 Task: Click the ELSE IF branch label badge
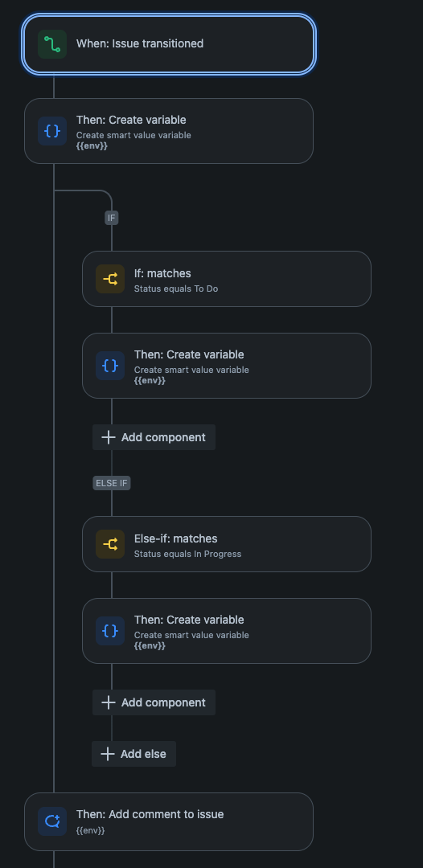(x=111, y=483)
